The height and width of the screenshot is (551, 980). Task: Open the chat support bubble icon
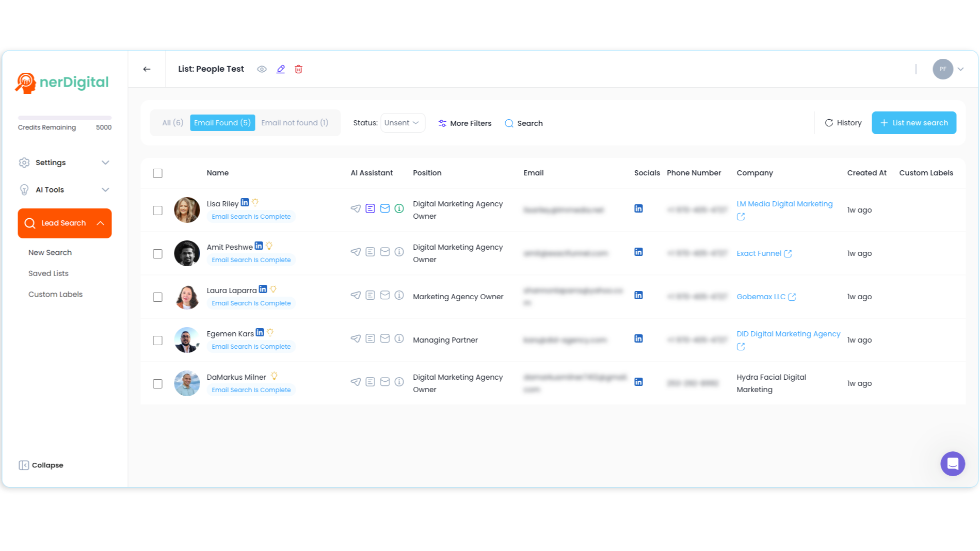952,464
